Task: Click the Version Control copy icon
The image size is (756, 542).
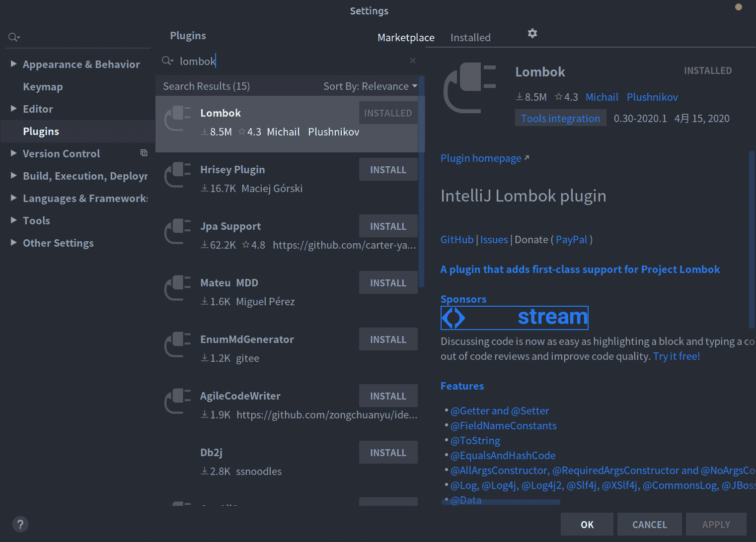Action: pyautogui.click(x=144, y=153)
